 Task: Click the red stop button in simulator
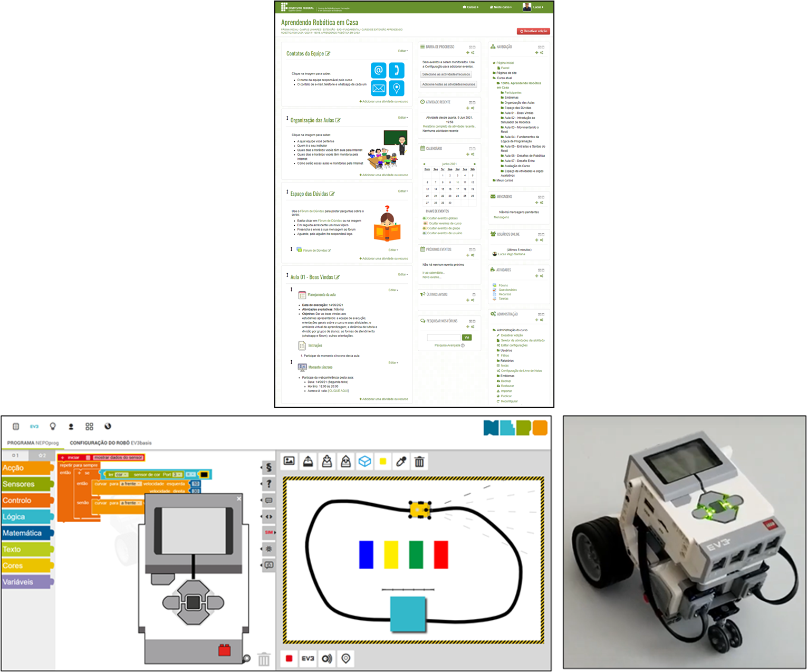289,658
